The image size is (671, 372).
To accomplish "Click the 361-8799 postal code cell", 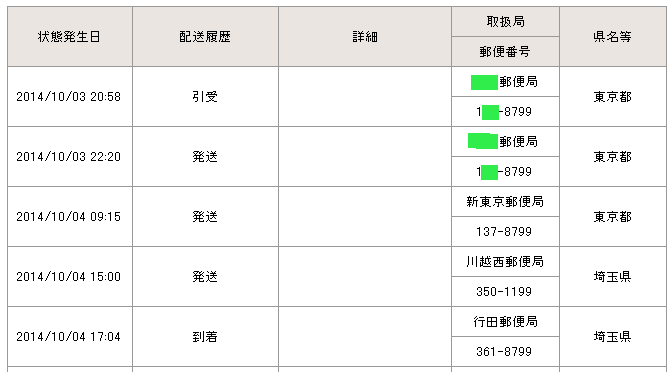I will click(505, 351).
